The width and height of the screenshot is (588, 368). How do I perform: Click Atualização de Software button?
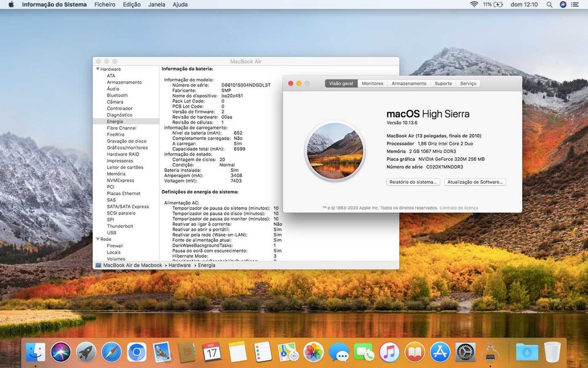(x=475, y=182)
